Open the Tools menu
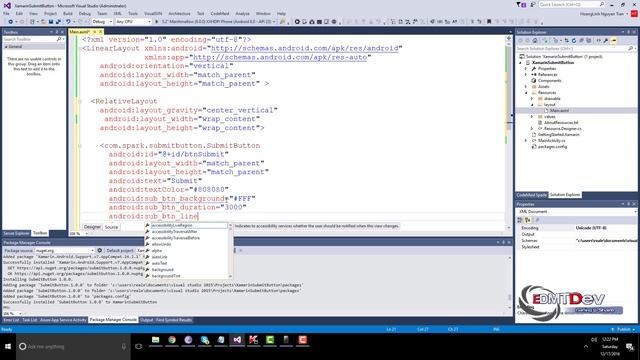 tap(133, 13)
